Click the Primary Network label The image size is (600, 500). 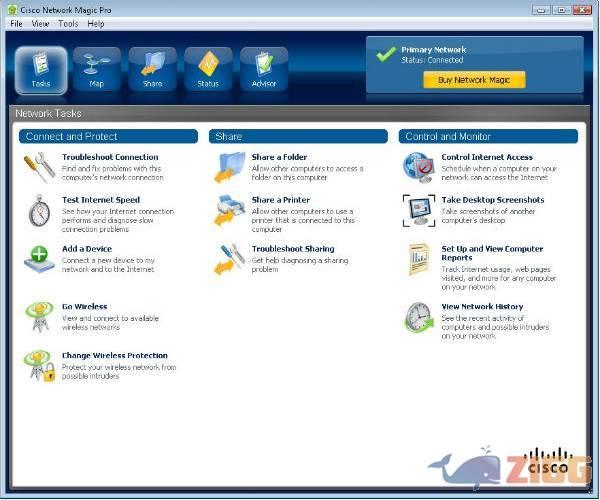(x=434, y=50)
